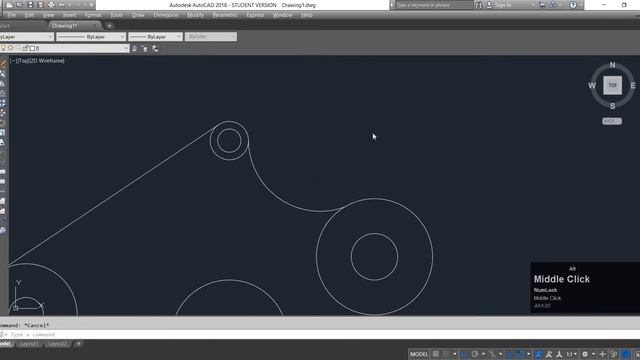The width and height of the screenshot is (640, 360).
Task: Select the Explode tool in left toolbar
Action: 2,230
